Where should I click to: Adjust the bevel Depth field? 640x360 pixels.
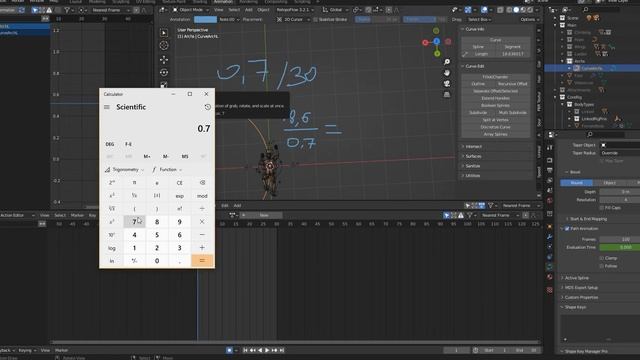(620, 191)
